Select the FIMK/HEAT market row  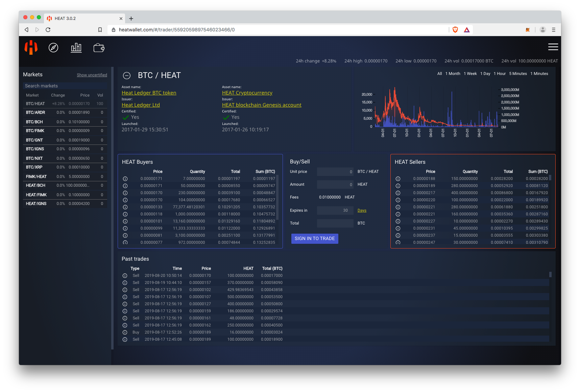[x=65, y=176]
